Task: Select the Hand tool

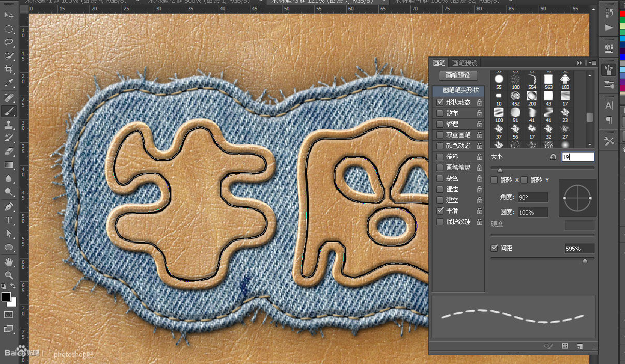Action: point(9,262)
